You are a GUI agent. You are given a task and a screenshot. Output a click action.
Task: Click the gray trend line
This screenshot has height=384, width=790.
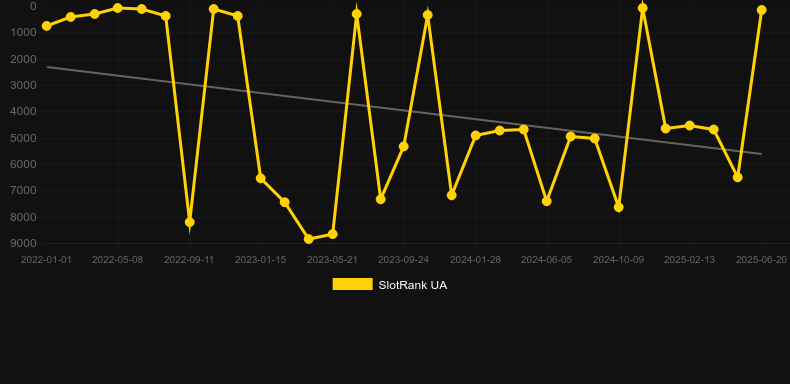pos(404,110)
